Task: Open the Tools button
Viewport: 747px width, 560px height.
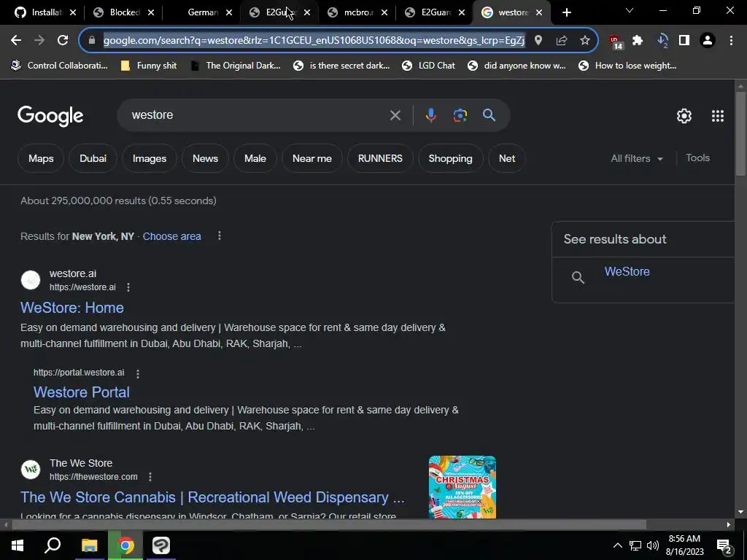Action: pyautogui.click(x=698, y=158)
